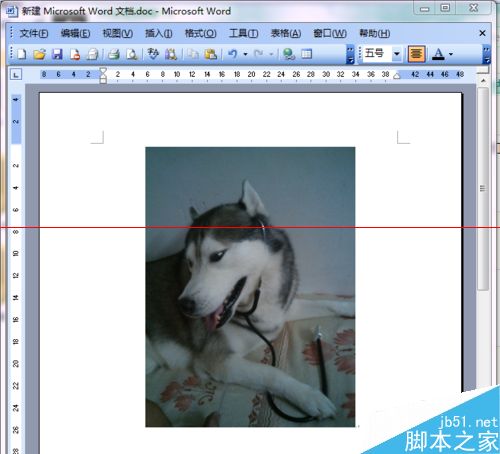Viewport: 500px width, 454px height.
Task: Open the 格式(O) menu
Action: [x=201, y=33]
